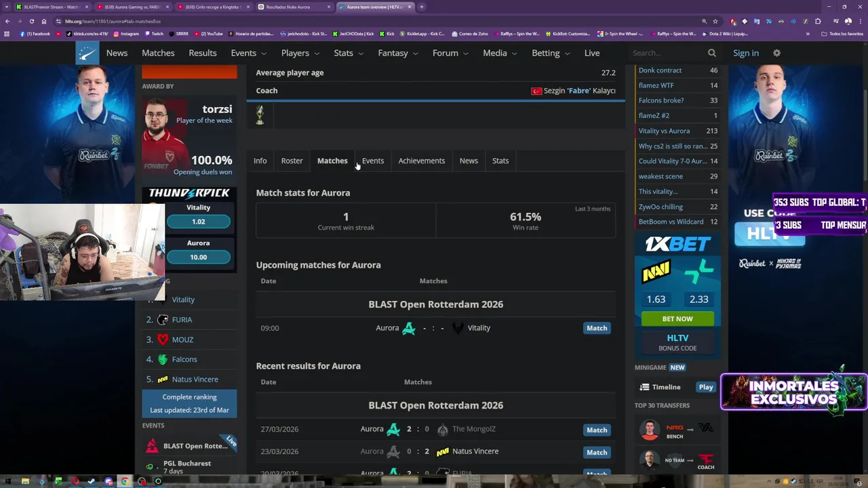Click the Play minigame button
This screenshot has height=488, width=868.
coord(706,387)
